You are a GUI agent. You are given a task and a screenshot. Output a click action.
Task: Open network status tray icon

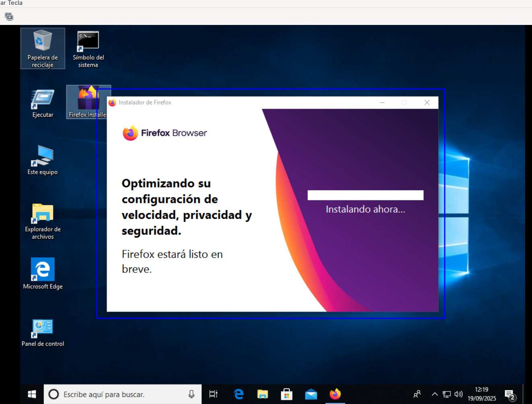coord(446,394)
